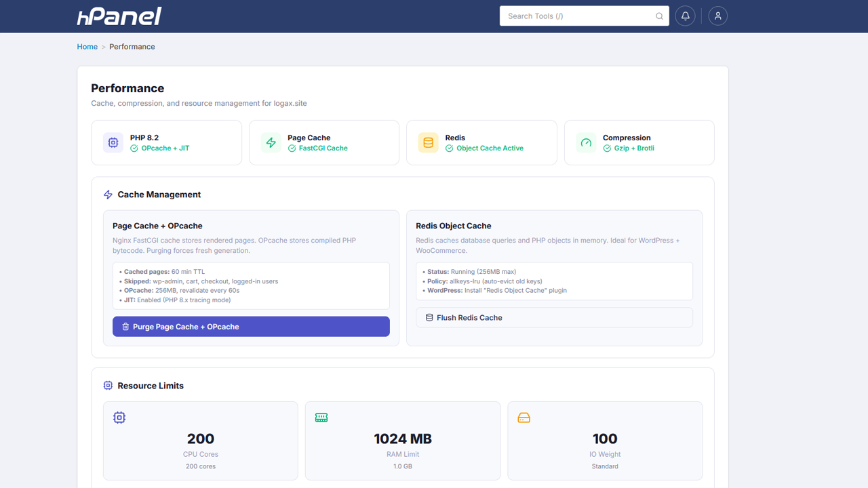Click the 1.0 GB text
The image size is (868, 488).
tap(403, 466)
